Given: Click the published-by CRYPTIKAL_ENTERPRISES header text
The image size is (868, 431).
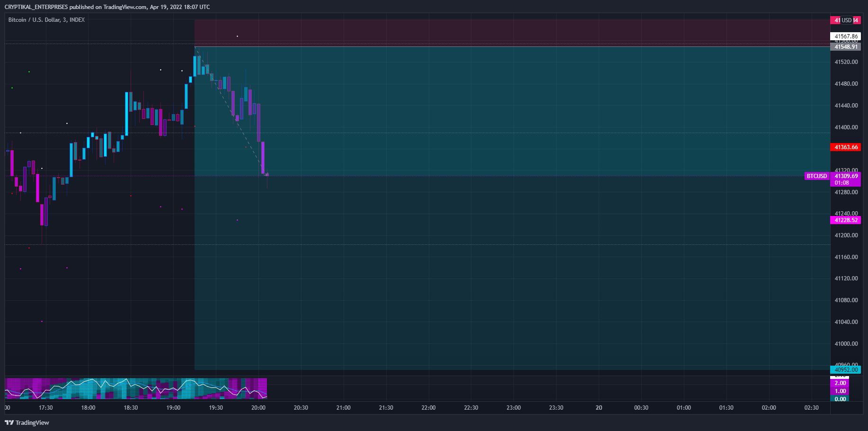Looking at the screenshot, I should point(107,7).
